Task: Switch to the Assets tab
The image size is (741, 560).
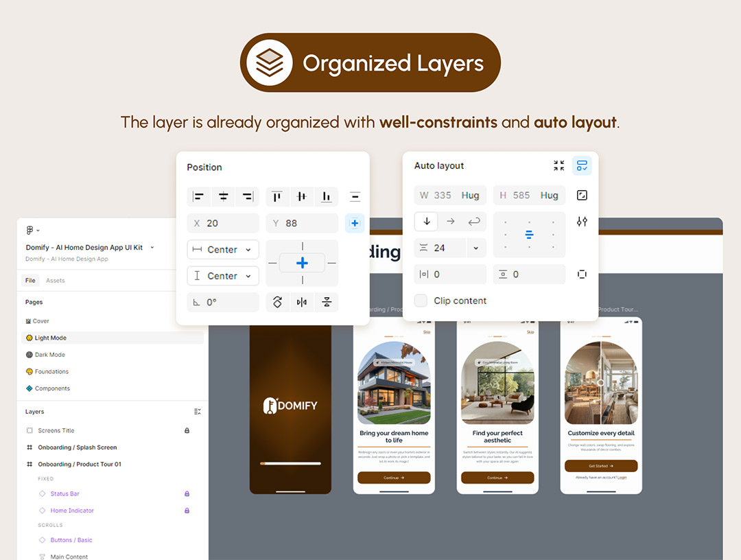Action: coord(56,281)
